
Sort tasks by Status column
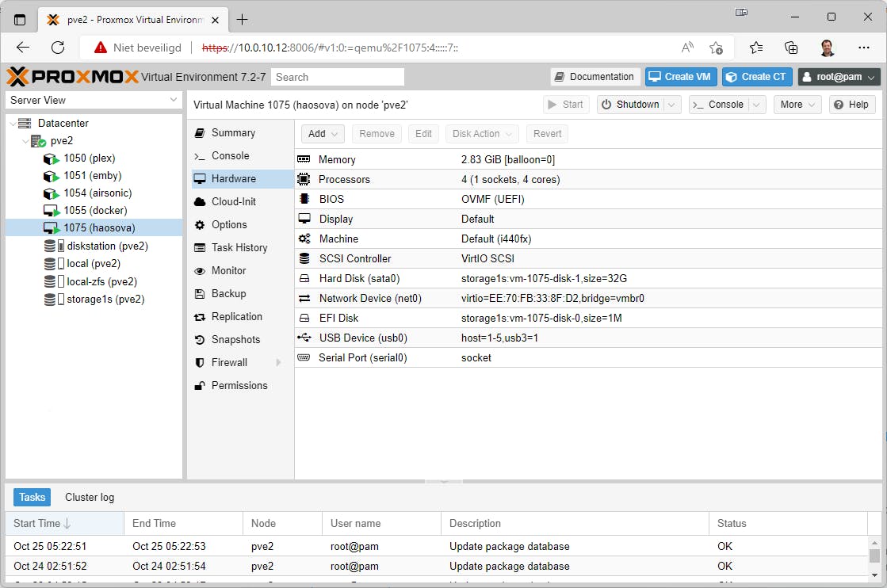pos(788,524)
